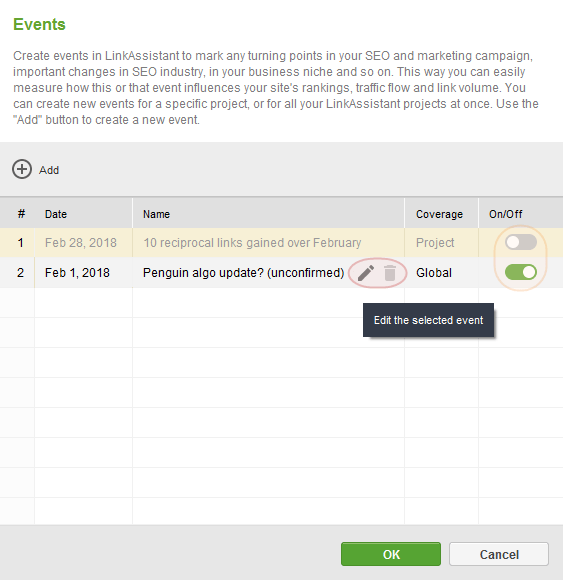Select the 10 reciprocal links gained event name

tap(252, 243)
